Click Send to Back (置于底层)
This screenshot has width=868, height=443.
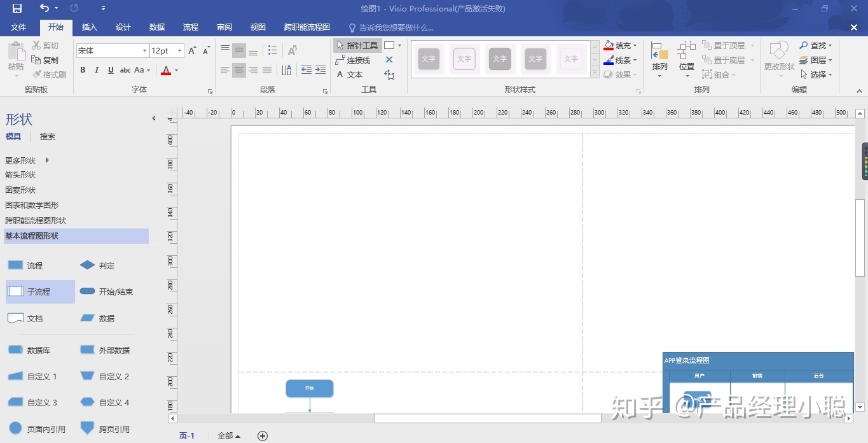(728, 60)
